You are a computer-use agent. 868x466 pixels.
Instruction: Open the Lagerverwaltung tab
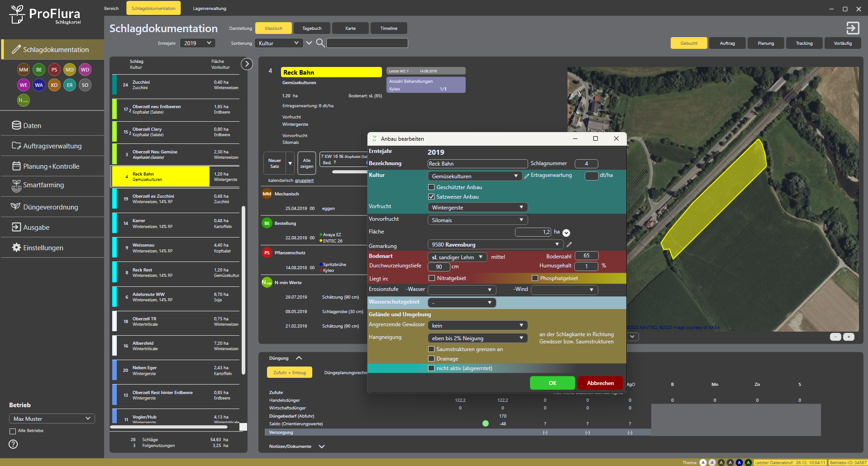pos(210,8)
